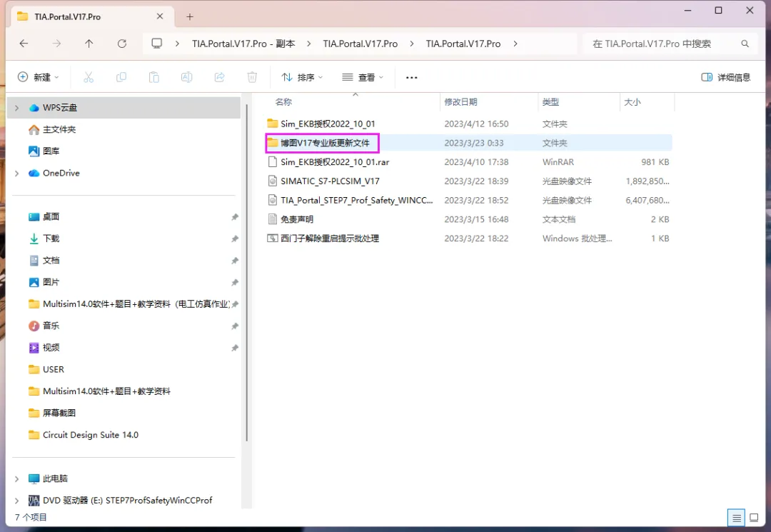Click the Copy icon in toolbar
Image resolution: width=771 pixels, height=532 pixels.
click(x=121, y=77)
